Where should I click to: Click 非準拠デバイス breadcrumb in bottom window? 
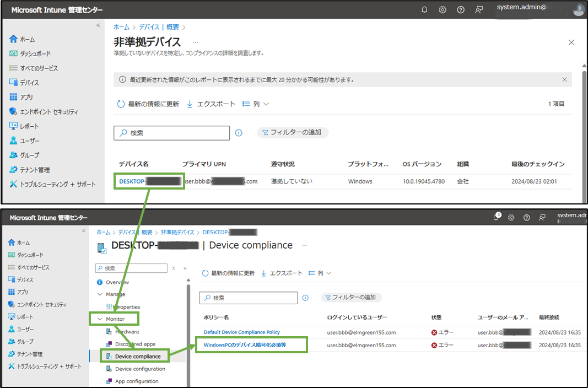coord(177,232)
